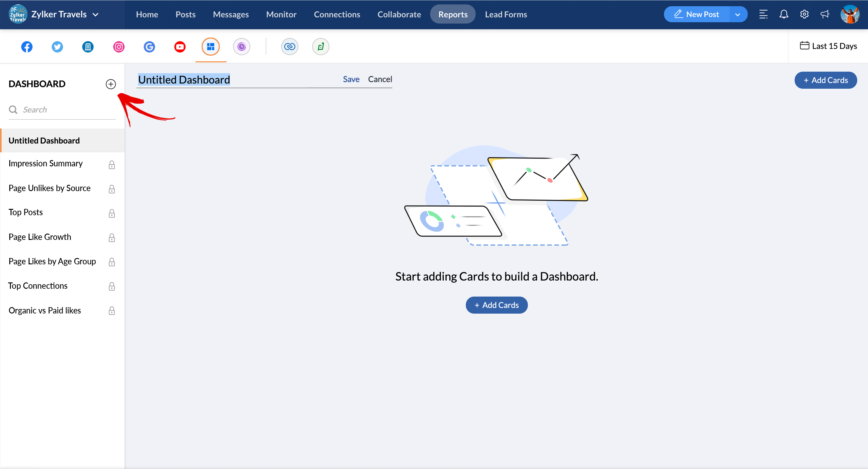Viewport: 868px width, 469px height.
Task: Click lock icon for Top Posts
Action: [112, 213]
